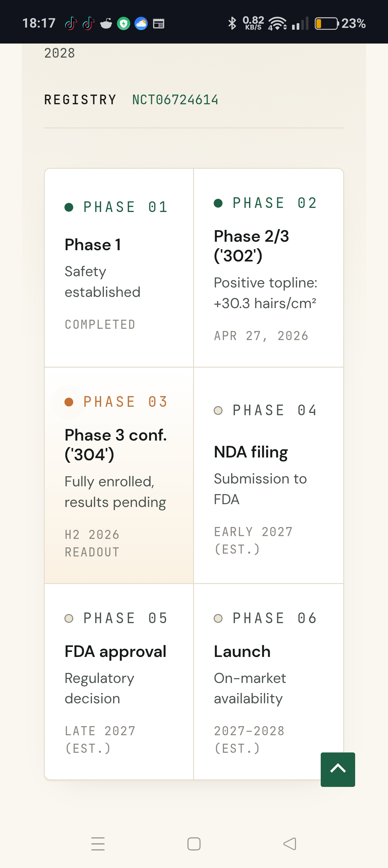Tap the empty Phase 06 status circle
The height and width of the screenshot is (868, 388).
(x=218, y=618)
